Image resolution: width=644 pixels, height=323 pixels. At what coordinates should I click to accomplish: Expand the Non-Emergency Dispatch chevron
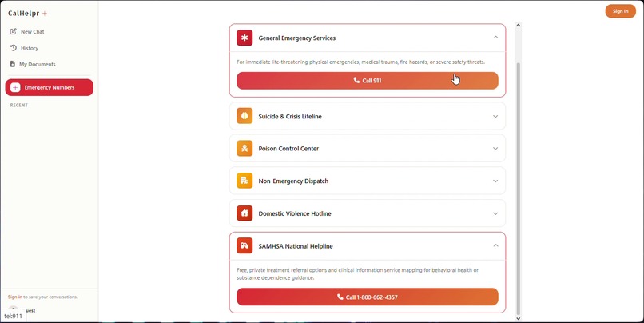click(495, 181)
